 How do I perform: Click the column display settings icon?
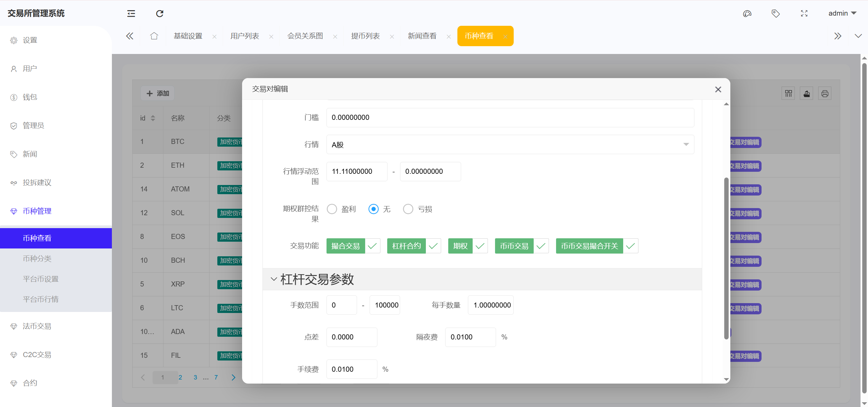coord(788,93)
